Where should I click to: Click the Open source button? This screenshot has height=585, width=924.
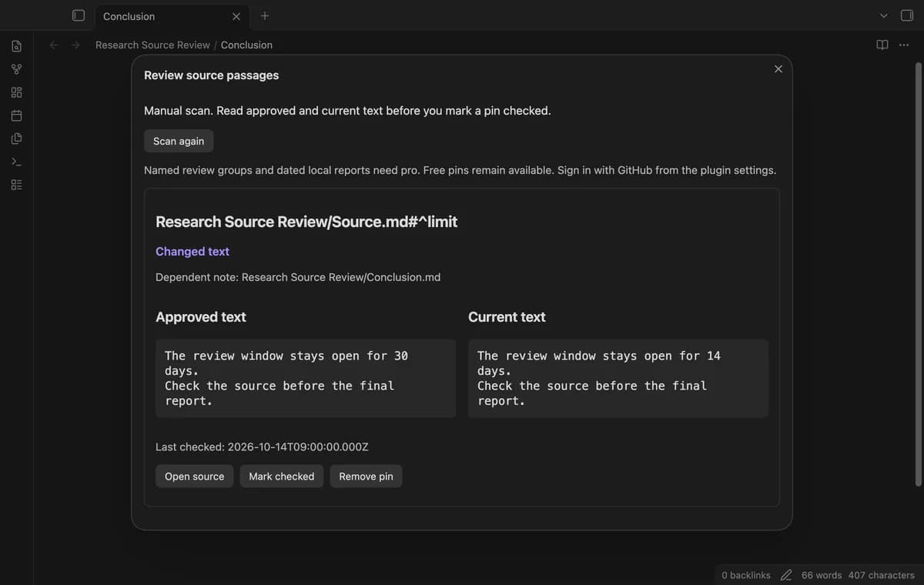click(194, 476)
